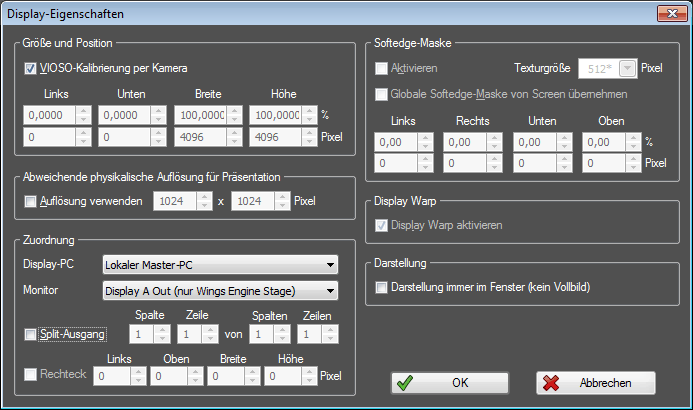
Task: Click the Breite percent field showing 100,0000
Action: pyautogui.click(x=201, y=115)
